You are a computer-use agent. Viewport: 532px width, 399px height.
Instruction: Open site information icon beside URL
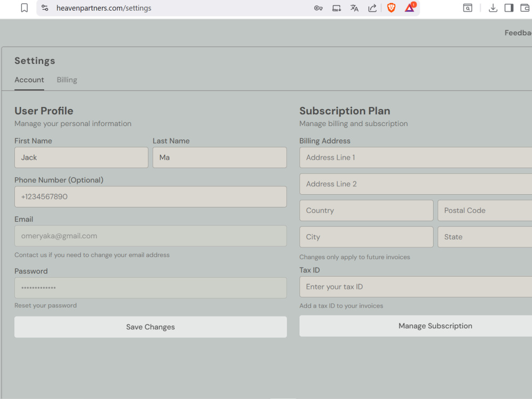pos(45,8)
